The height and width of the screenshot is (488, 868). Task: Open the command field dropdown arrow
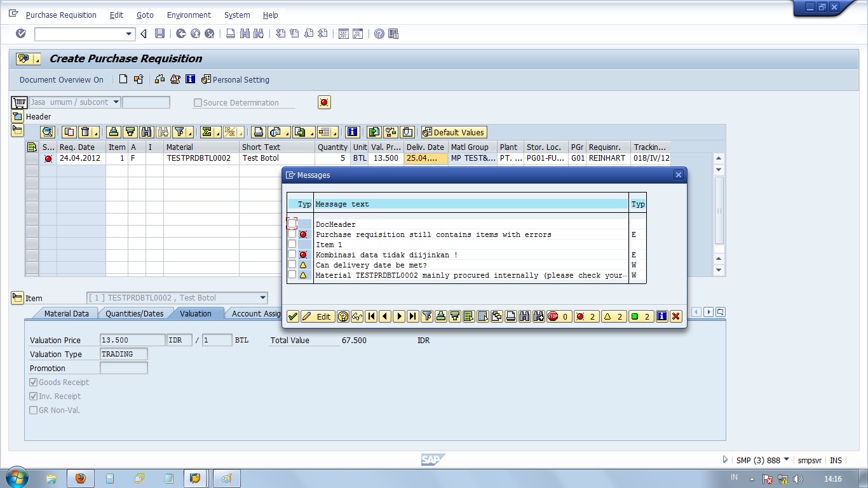coord(129,34)
